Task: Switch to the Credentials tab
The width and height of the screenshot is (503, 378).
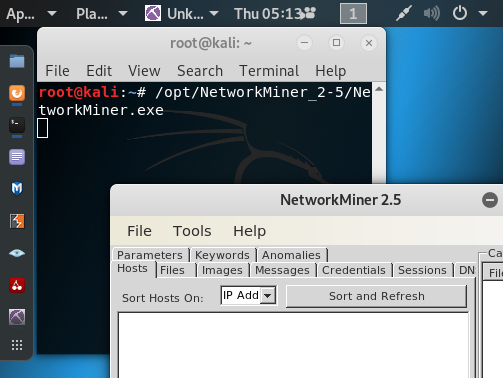Action: pyautogui.click(x=354, y=270)
